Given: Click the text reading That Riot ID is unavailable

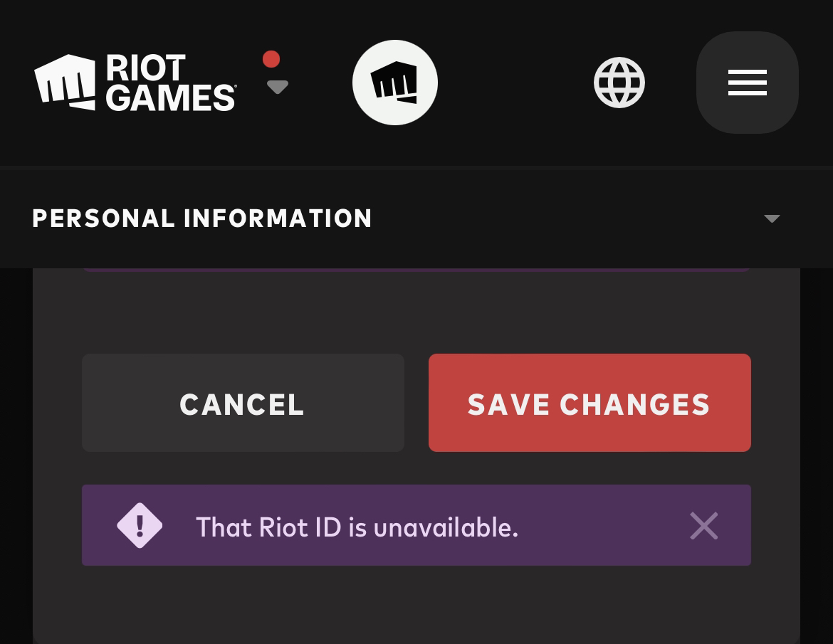Looking at the screenshot, I should pos(357,527).
